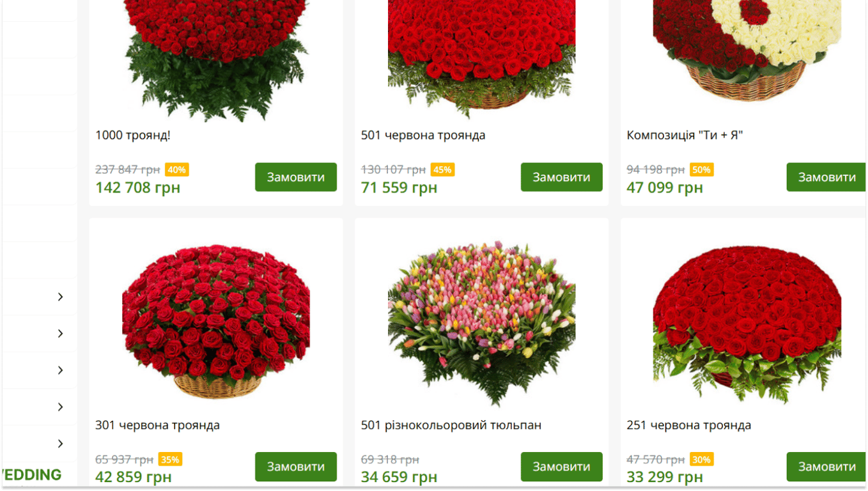Click the 45% discount badge

coord(442,169)
